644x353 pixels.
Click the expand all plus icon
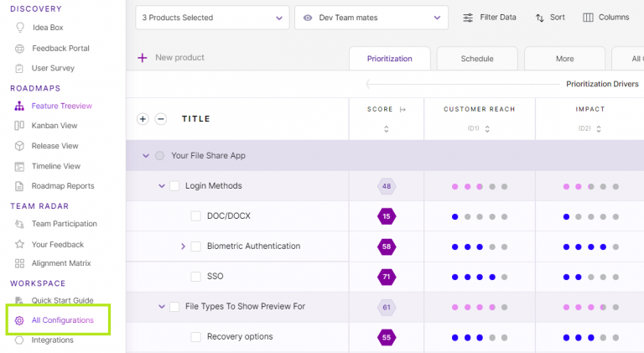(x=143, y=119)
